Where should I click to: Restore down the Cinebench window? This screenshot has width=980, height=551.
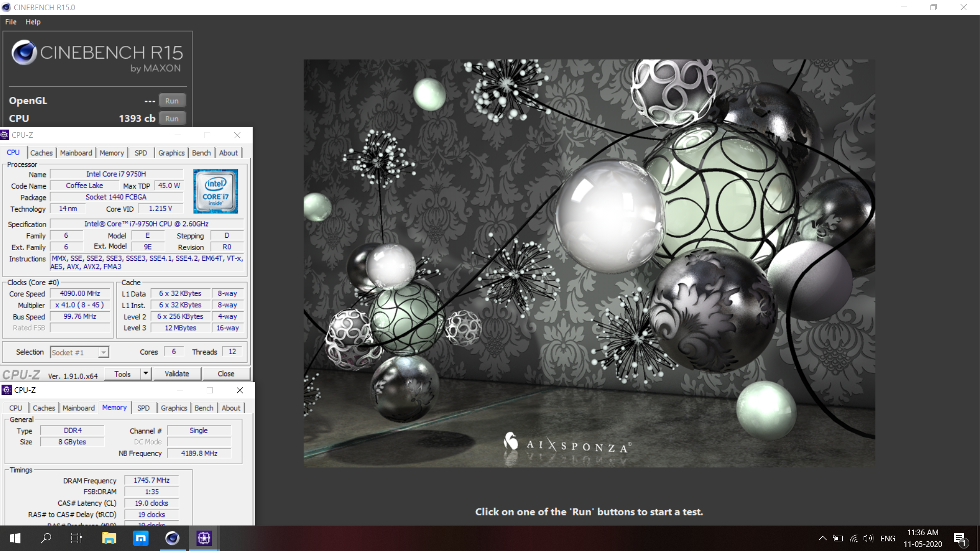click(x=934, y=7)
